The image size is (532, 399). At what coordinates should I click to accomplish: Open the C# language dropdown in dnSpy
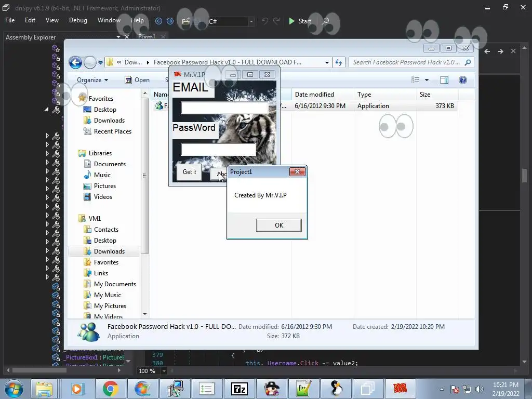pos(251,21)
